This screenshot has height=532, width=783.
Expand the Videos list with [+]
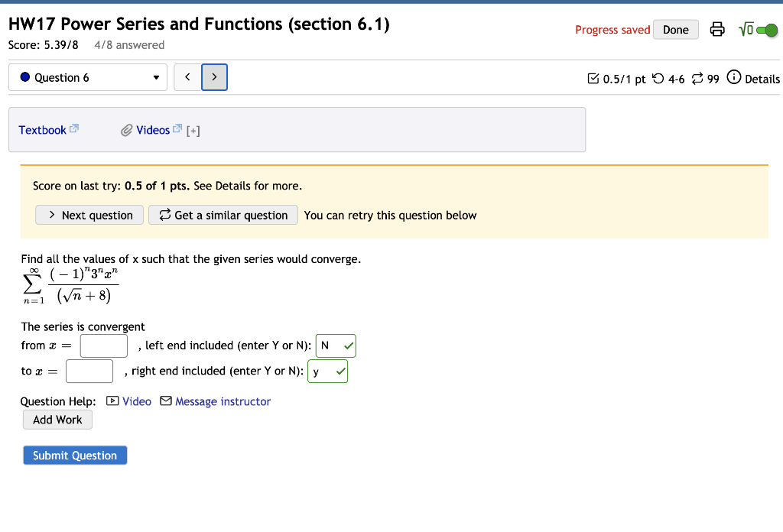[x=192, y=130]
